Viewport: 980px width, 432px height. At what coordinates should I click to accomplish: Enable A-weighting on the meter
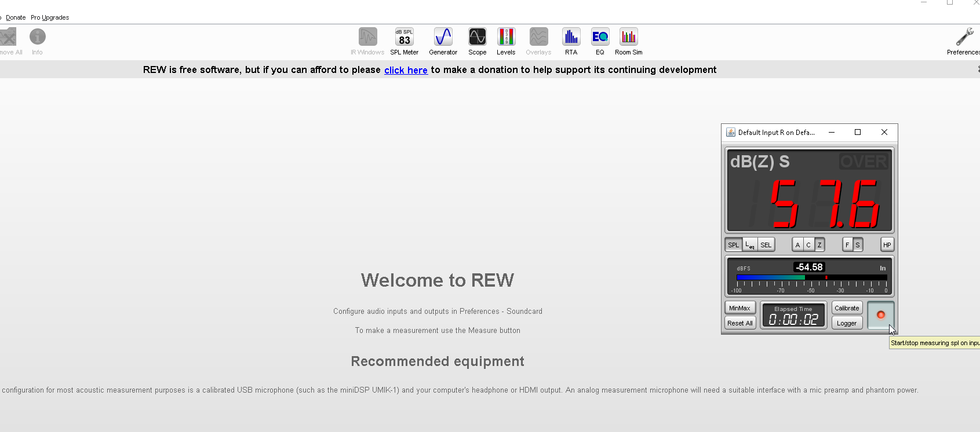(797, 245)
